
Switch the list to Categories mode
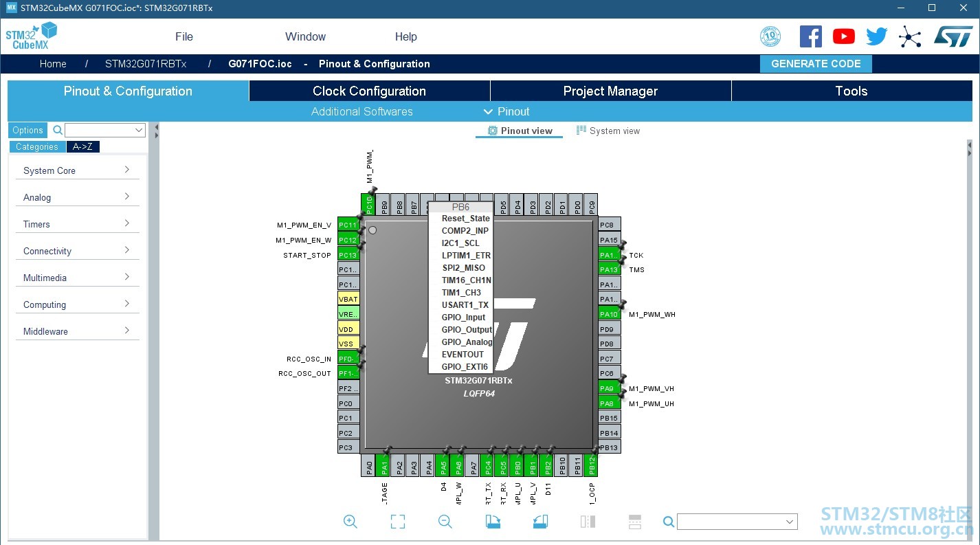(37, 146)
